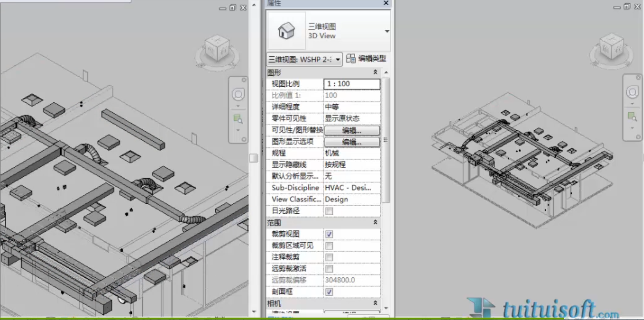Click the View Classification value Design

(x=352, y=199)
